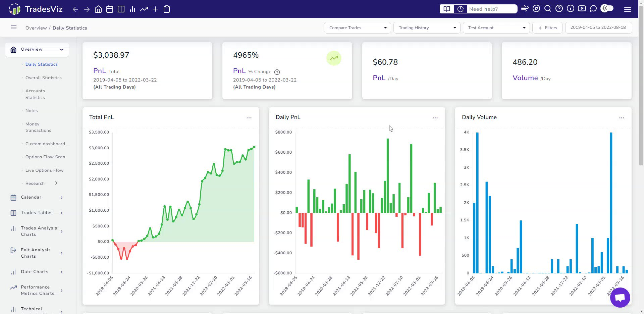Collapse the Overview sidebar section
This screenshot has width=644, height=314.
[x=37, y=49]
